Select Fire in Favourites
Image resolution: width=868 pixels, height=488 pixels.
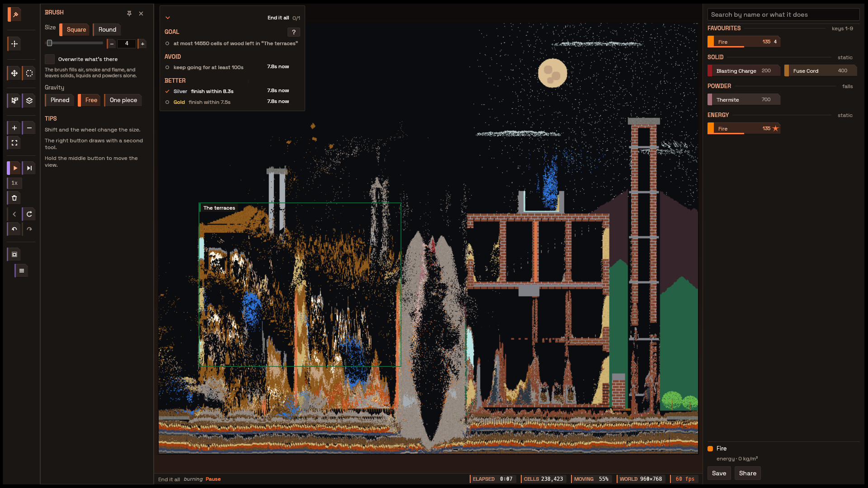744,42
